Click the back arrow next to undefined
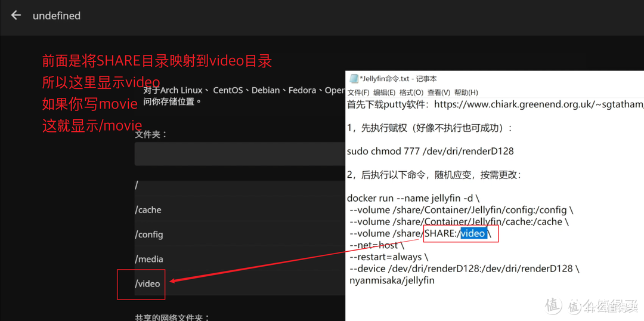 point(16,15)
